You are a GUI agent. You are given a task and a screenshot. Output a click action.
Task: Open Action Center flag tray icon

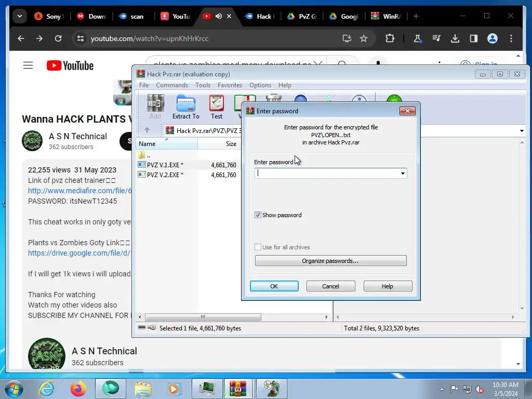[454, 389]
